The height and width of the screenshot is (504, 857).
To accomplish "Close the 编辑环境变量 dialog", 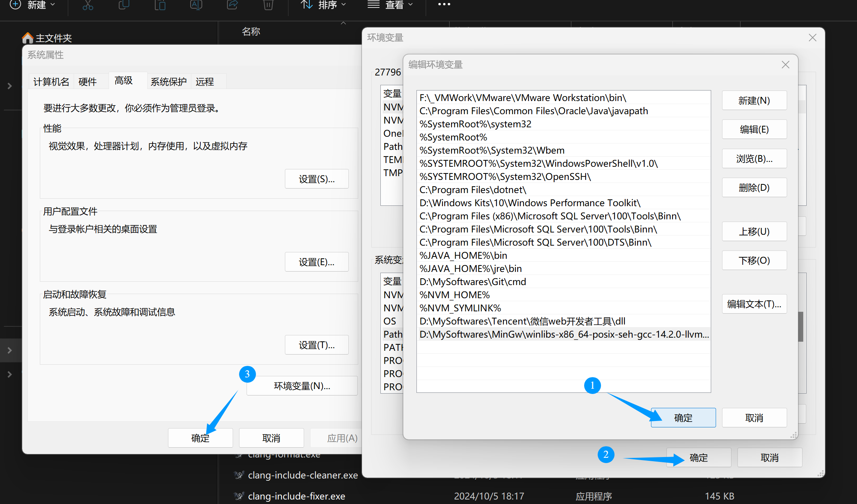I will pos(786,65).
